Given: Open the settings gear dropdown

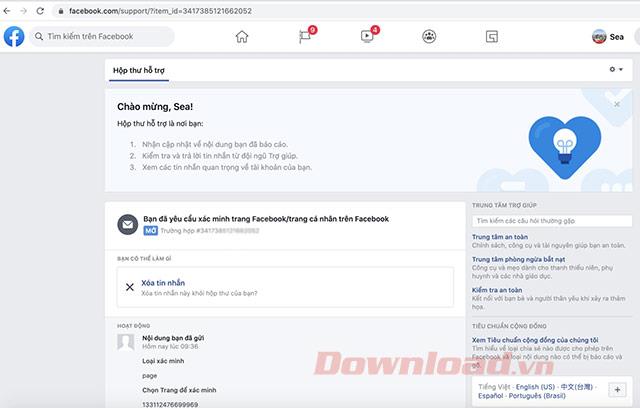Looking at the screenshot, I should click(616, 69).
